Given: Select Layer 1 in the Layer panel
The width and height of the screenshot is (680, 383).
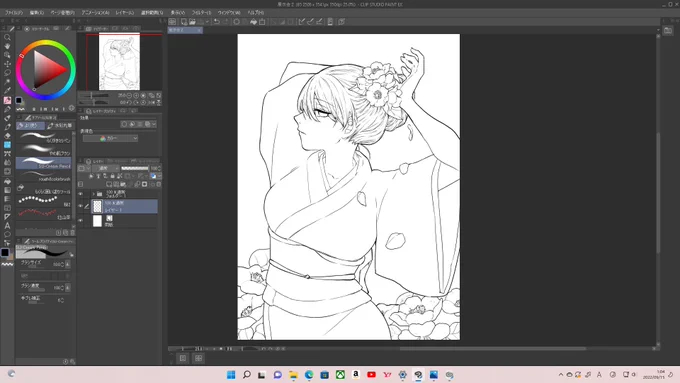Looking at the screenshot, I should (x=124, y=206).
